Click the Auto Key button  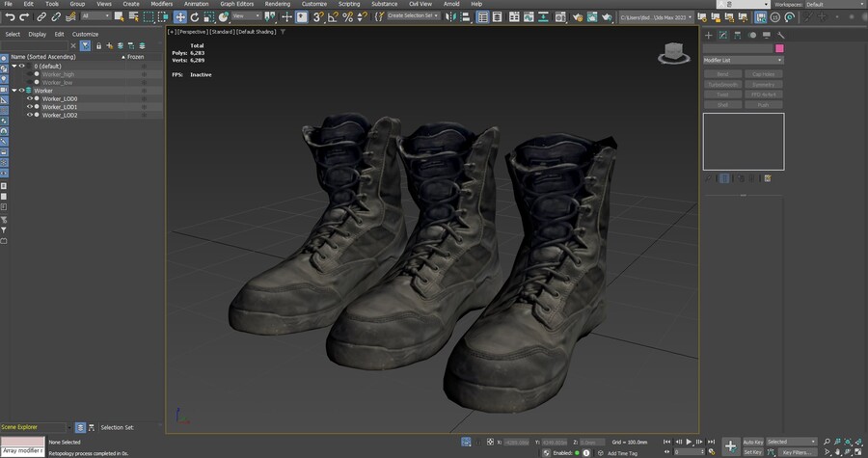752,442
